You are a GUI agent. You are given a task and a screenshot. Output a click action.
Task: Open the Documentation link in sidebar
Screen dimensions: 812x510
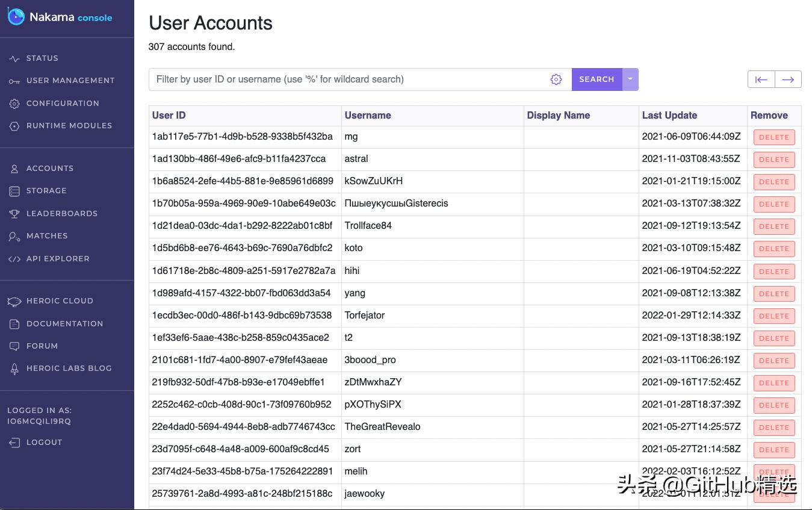pos(64,324)
